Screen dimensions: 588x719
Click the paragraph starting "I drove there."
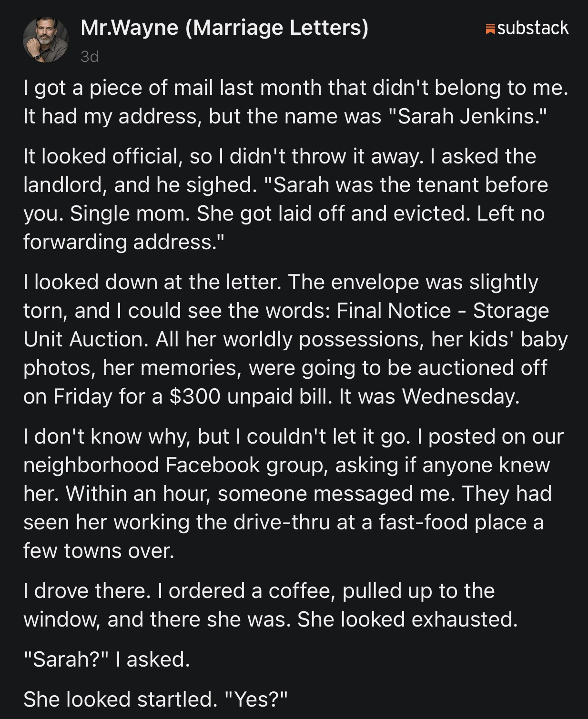coord(270,605)
